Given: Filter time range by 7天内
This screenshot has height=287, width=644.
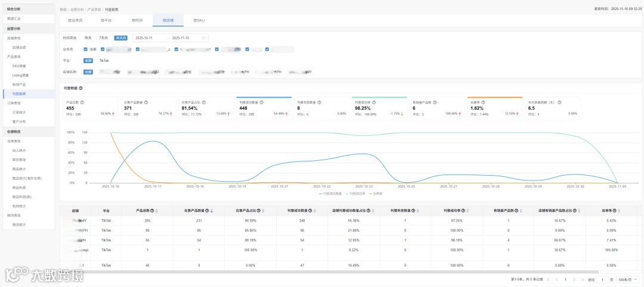Looking at the screenshot, I should [x=104, y=38].
